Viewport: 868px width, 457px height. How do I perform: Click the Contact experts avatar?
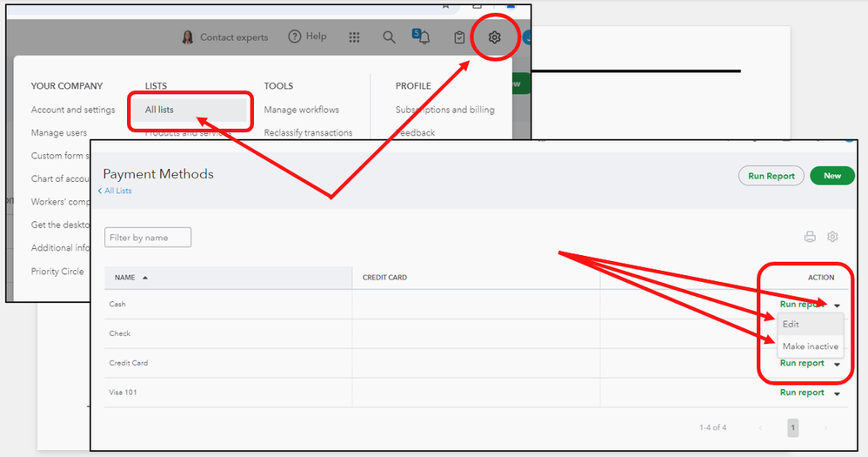(188, 37)
